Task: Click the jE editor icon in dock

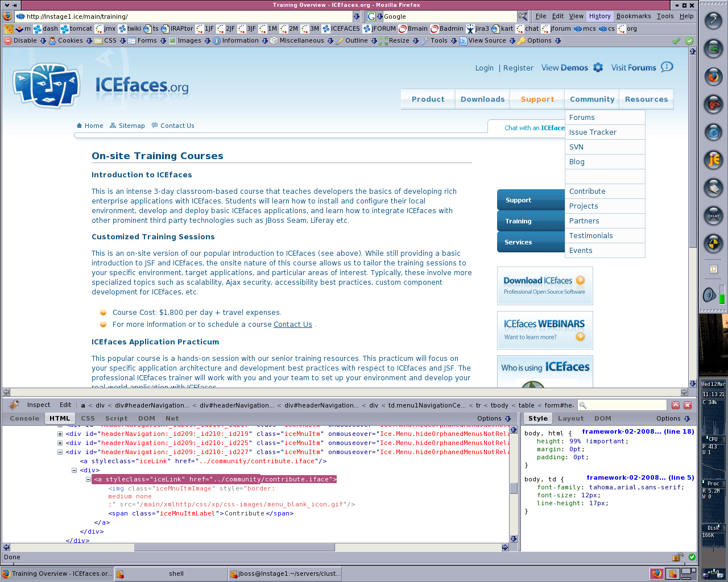Action: point(713,160)
